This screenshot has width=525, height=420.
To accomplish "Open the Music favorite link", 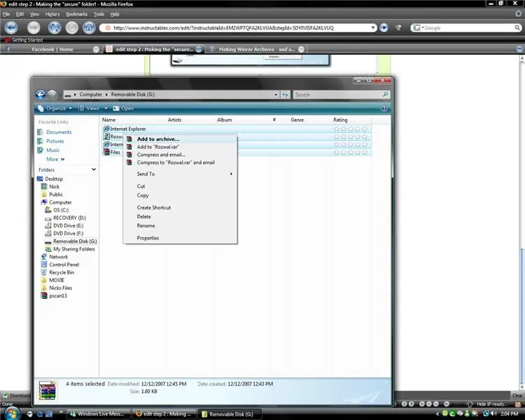I will click(53, 150).
